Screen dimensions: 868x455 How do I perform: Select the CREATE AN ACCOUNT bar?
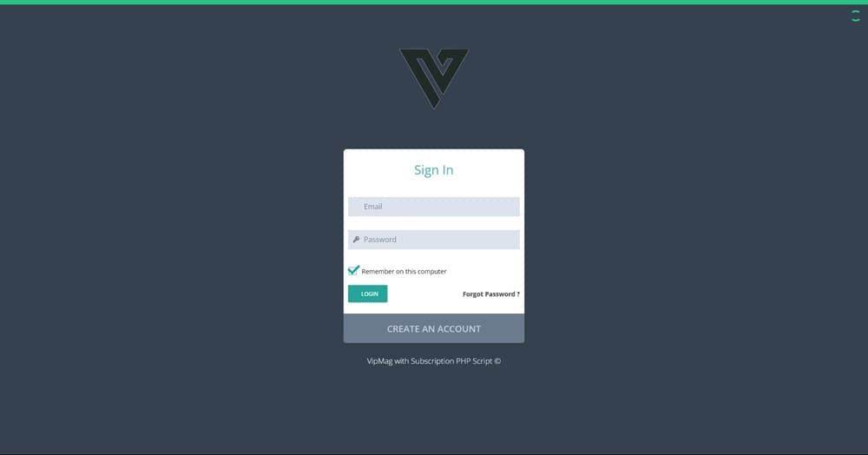434,328
